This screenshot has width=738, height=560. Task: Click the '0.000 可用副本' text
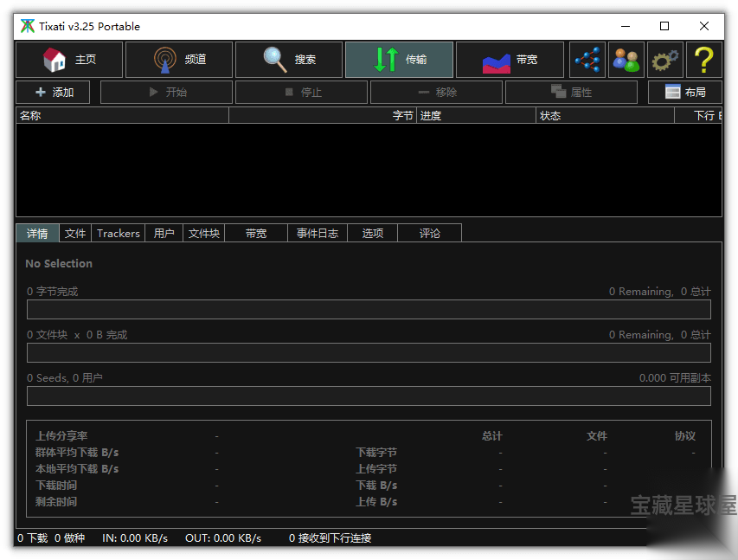pos(675,378)
